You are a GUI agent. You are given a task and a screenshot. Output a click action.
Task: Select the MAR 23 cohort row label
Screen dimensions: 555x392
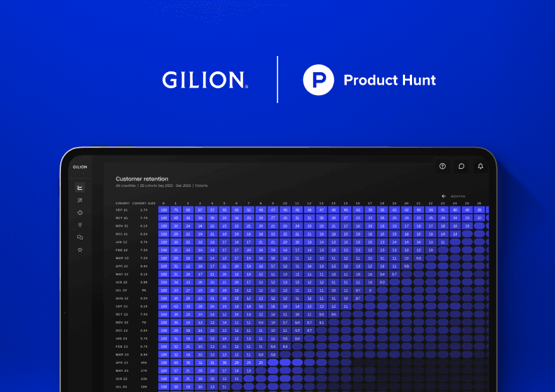(121, 354)
